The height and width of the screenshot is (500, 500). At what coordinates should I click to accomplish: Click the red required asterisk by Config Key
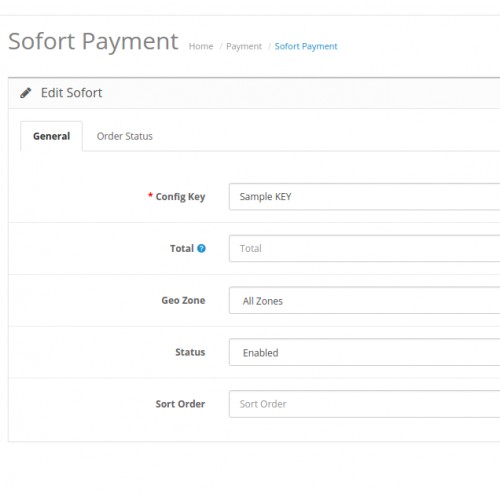click(150, 195)
